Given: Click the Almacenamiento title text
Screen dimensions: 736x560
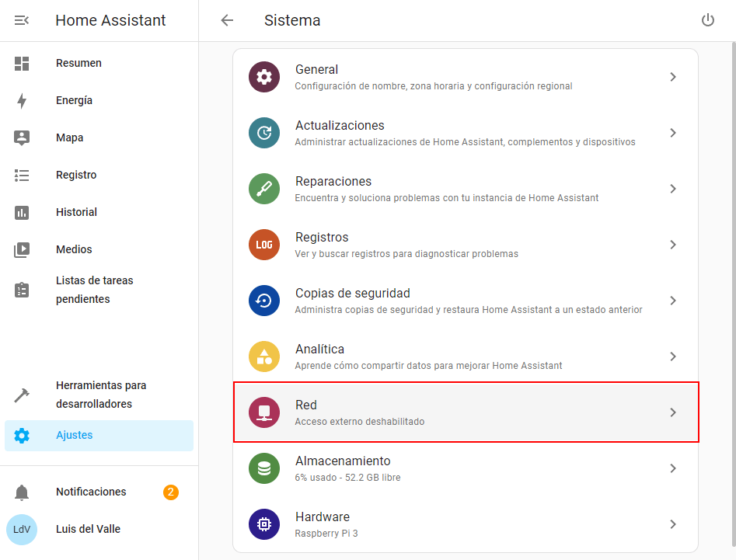Looking at the screenshot, I should point(343,461).
